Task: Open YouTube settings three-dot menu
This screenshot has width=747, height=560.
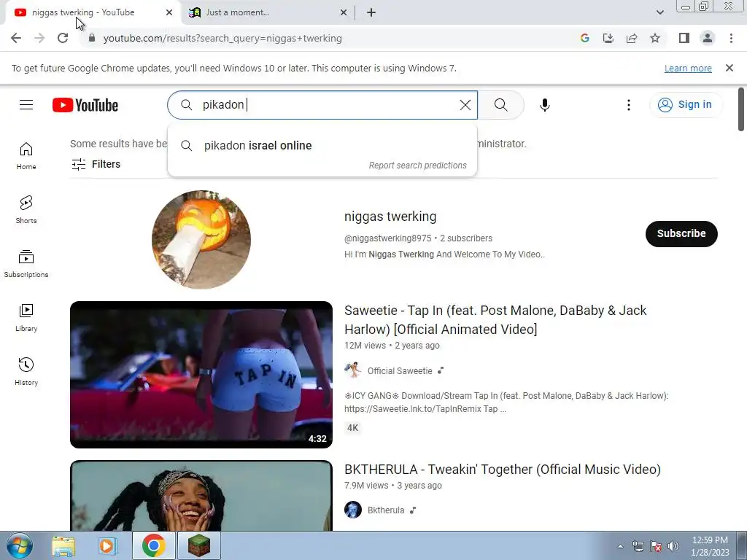Action: tap(628, 105)
